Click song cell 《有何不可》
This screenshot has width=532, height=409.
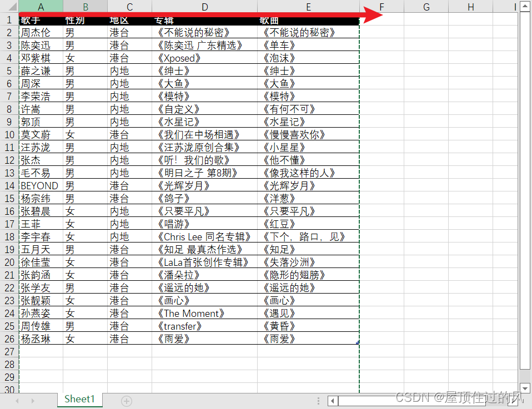pos(308,109)
